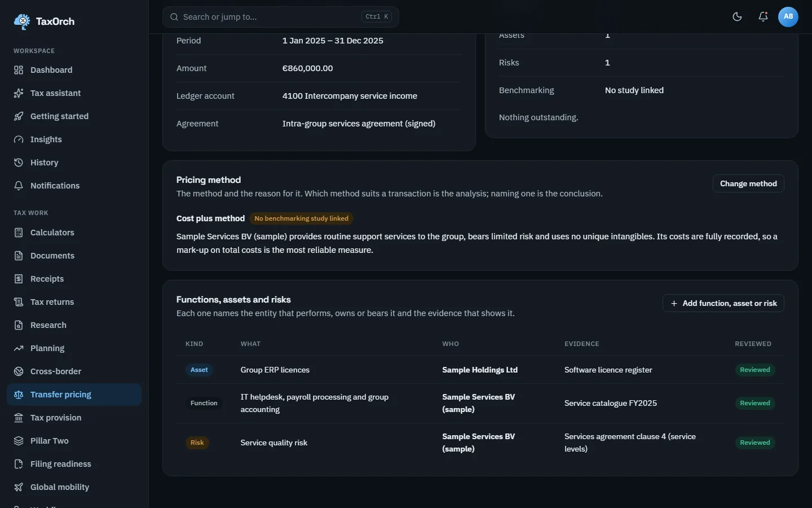Open the Pillar Two layers icon

pyautogui.click(x=19, y=441)
